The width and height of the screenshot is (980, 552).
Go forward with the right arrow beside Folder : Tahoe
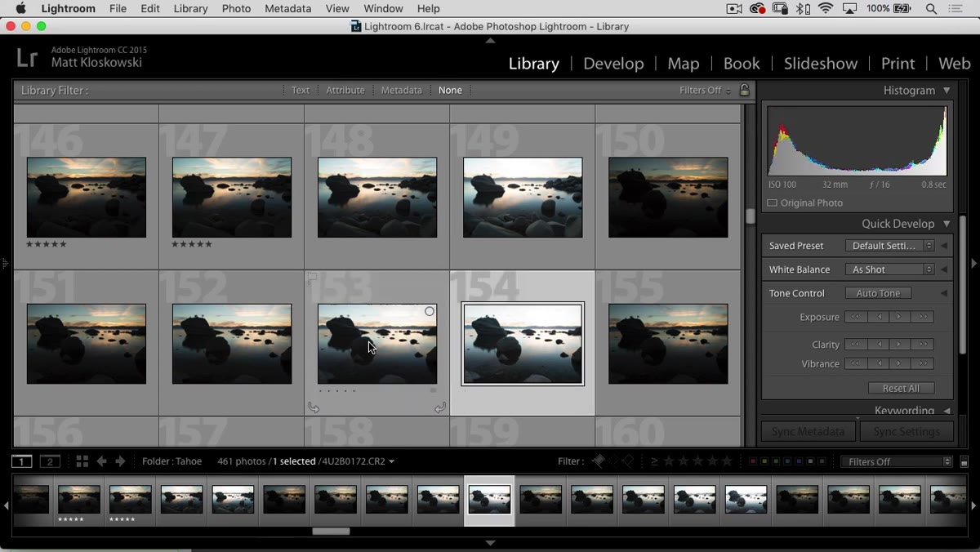click(x=120, y=461)
